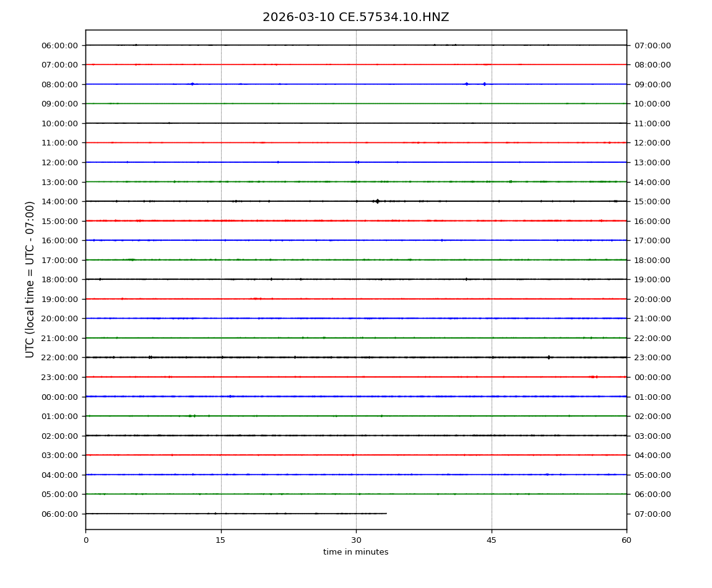Click the "60" tick on the x-axis
Screen dimensions: 712x588
627,540
